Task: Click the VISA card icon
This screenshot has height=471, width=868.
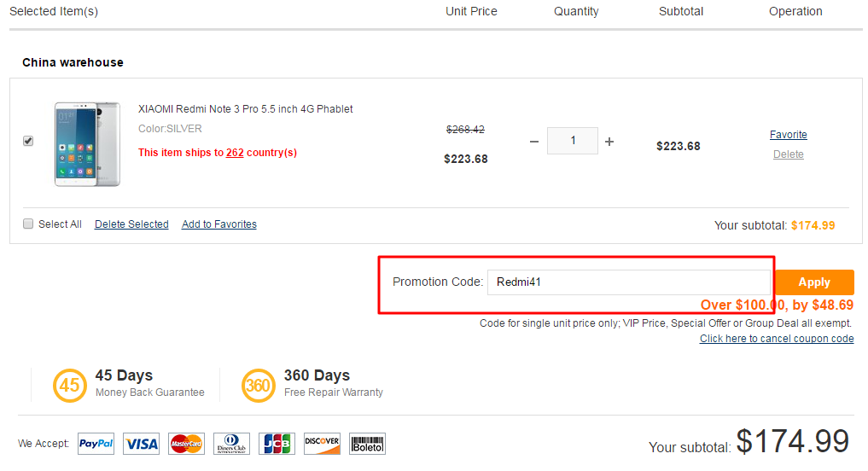Action: (141, 444)
